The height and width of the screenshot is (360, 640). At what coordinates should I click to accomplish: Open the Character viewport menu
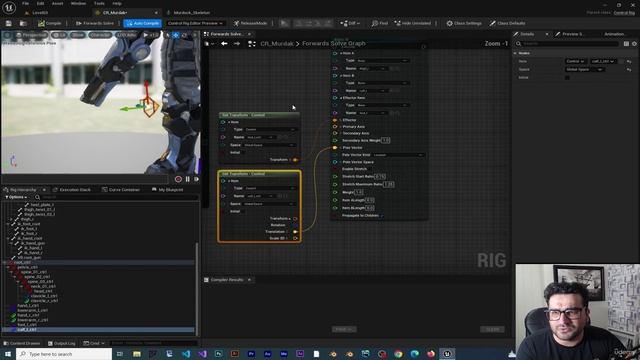point(100,35)
